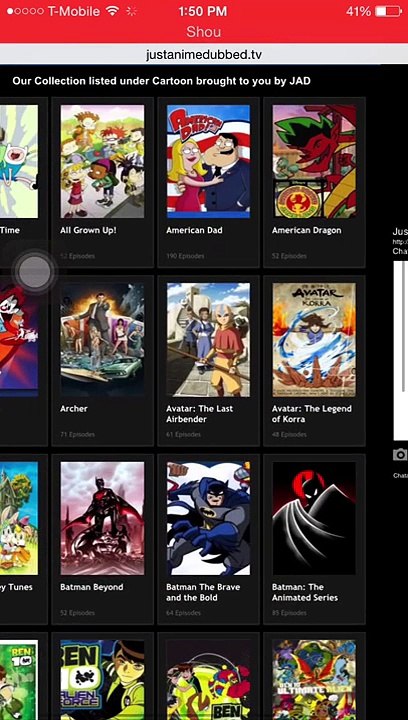The width and height of the screenshot is (408, 720).
Task: Open Batman: The Animated Series poster
Action: pyautogui.click(x=314, y=518)
